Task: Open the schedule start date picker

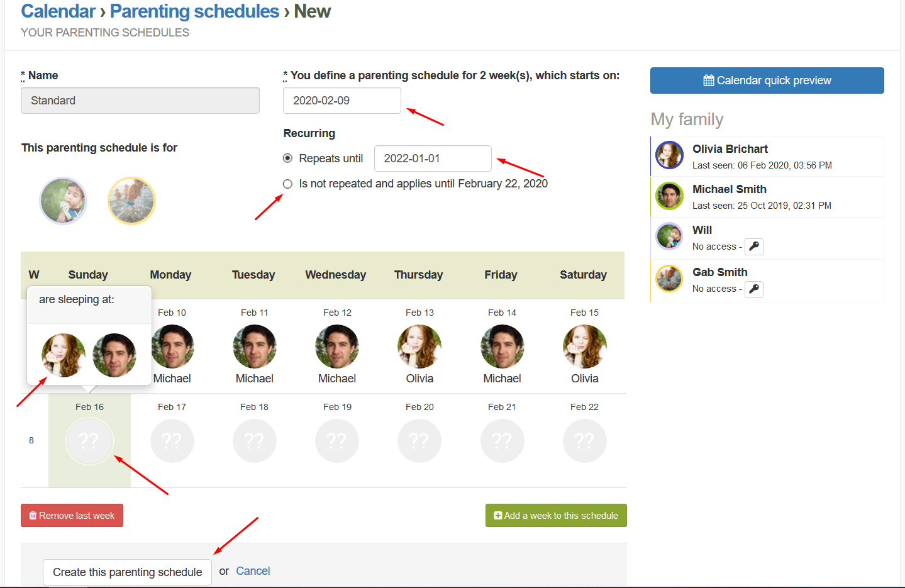Action: tap(341, 101)
